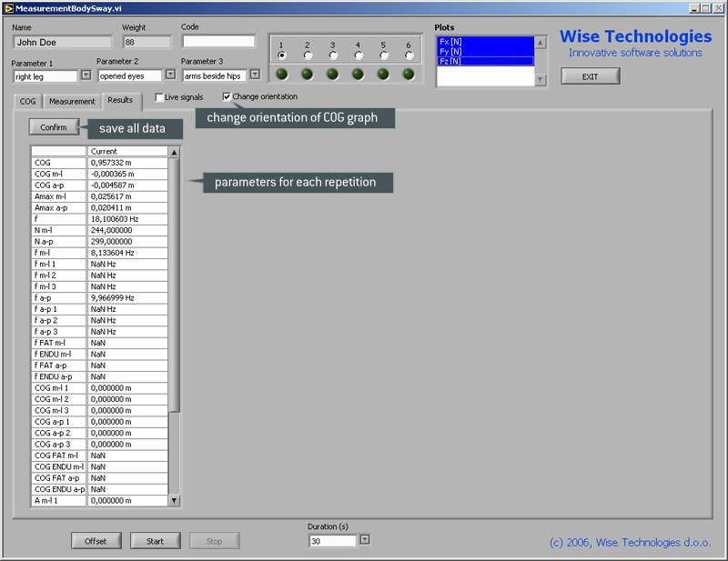Click the Name field containing John Doe
This screenshot has height=561, width=728.
click(x=63, y=42)
